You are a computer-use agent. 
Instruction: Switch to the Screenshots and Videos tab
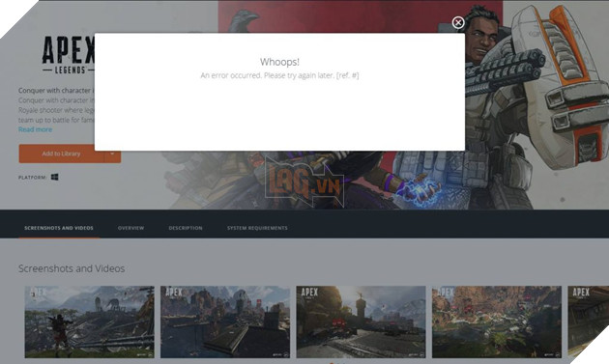pyautogui.click(x=59, y=228)
